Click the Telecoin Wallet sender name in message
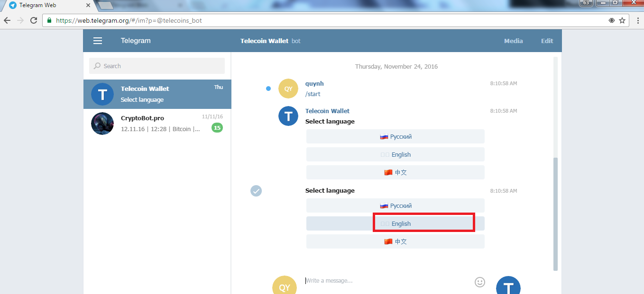The width and height of the screenshot is (644, 294). tap(327, 111)
